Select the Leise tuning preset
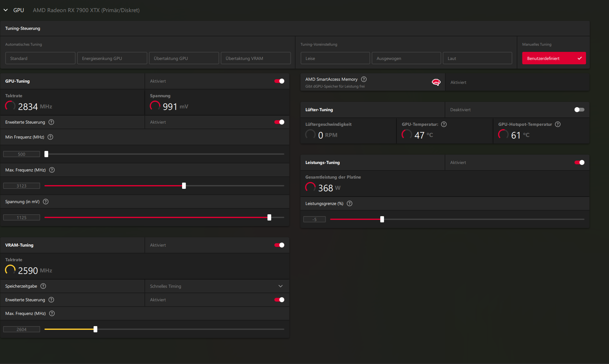This screenshot has height=364, width=609. pyautogui.click(x=335, y=58)
